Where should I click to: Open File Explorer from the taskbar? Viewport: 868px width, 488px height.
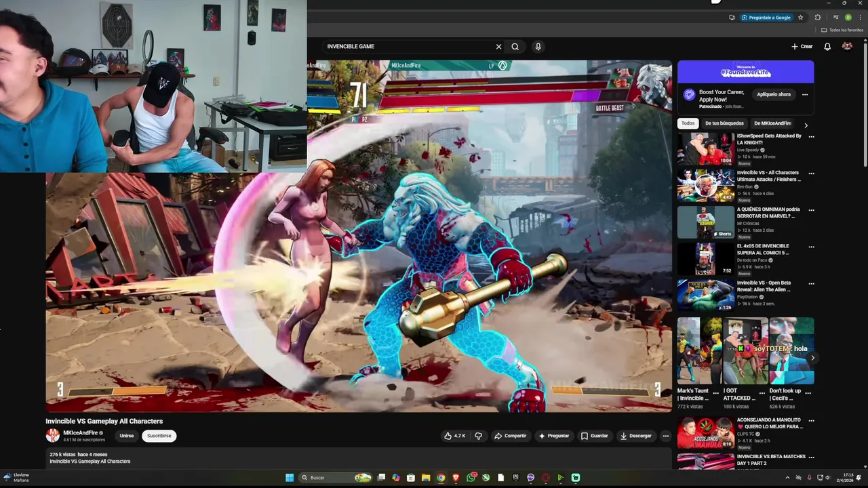[426, 478]
